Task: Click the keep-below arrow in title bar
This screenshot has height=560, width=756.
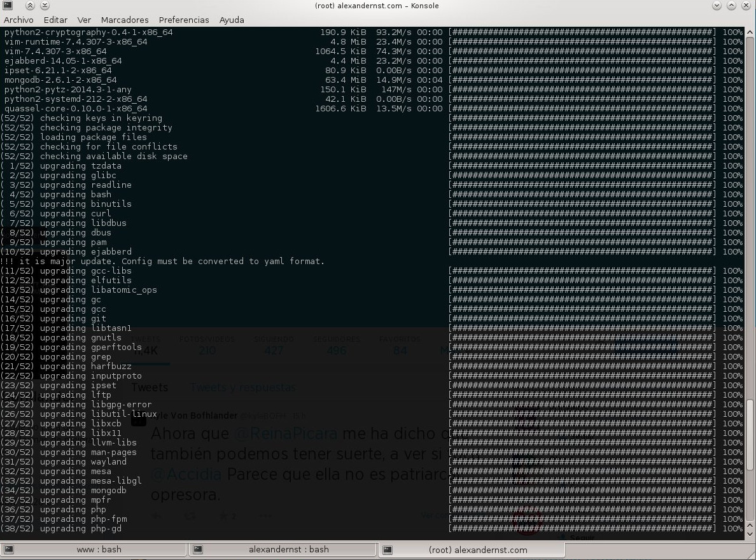Action: click(x=45, y=5)
